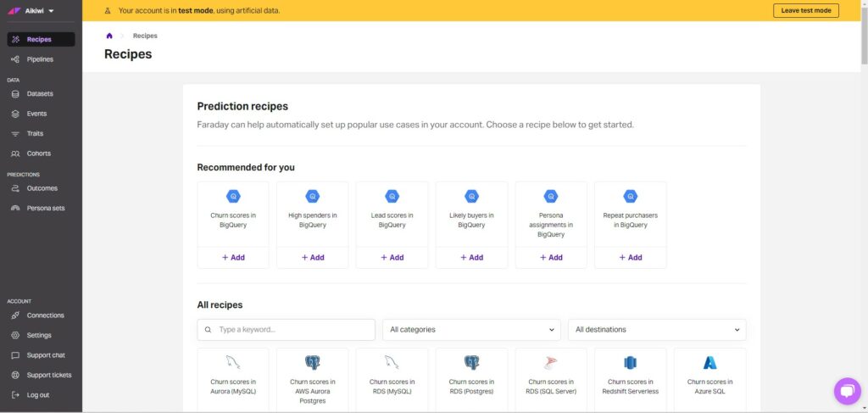This screenshot has width=868, height=413.
Task: Click the BigQuery icon for Persona assignments
Action: click(551, 196)
